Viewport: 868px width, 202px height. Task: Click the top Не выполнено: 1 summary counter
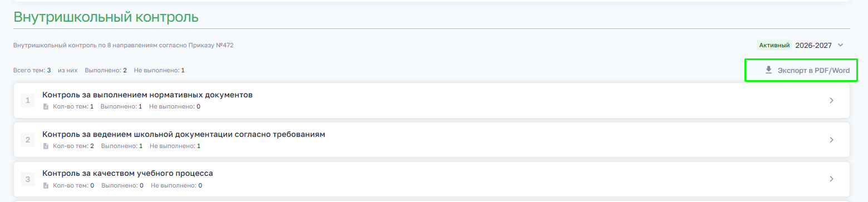[159, 70]
